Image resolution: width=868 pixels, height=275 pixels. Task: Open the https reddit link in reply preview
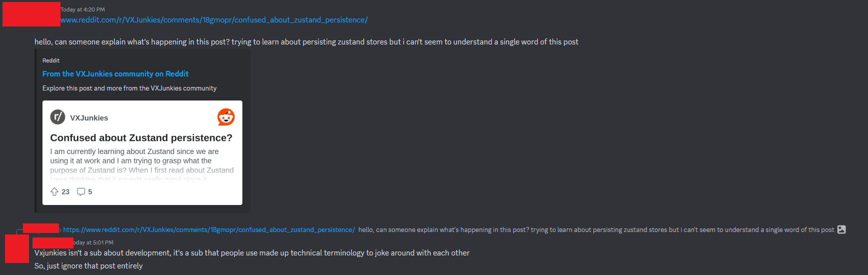209,230
